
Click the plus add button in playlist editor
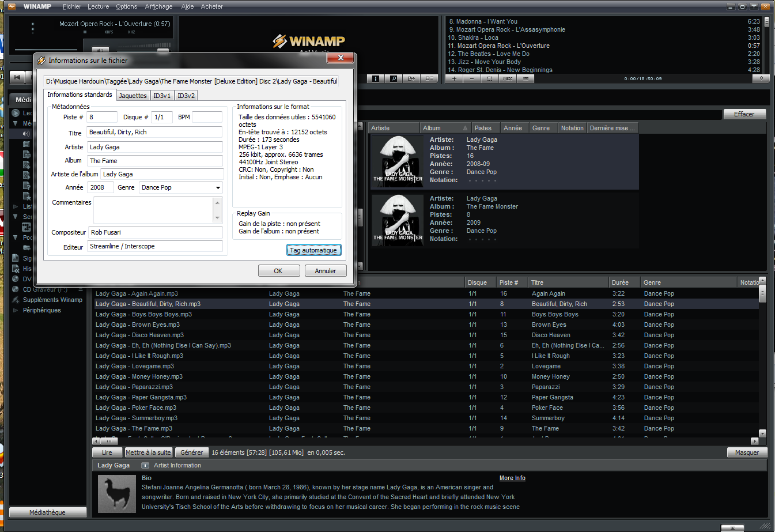454,78
